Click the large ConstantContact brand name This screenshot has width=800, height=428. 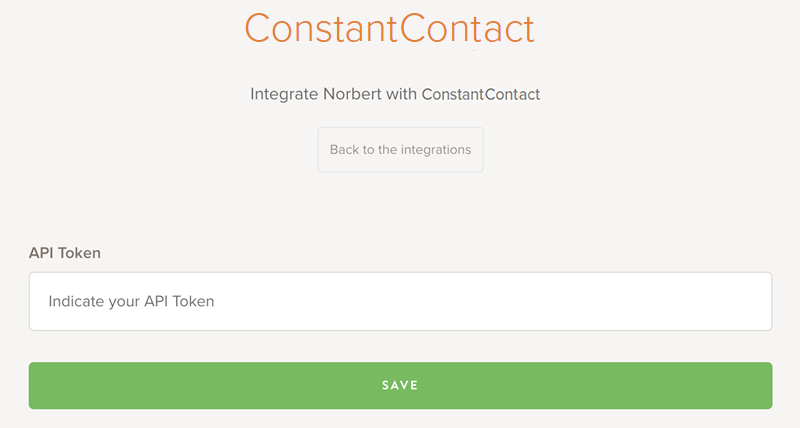pos(390,28)
